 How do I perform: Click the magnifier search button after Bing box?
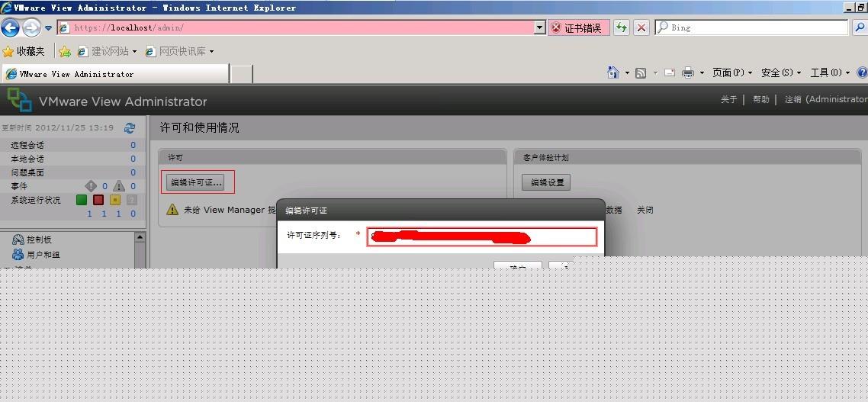tap(860, 27)
